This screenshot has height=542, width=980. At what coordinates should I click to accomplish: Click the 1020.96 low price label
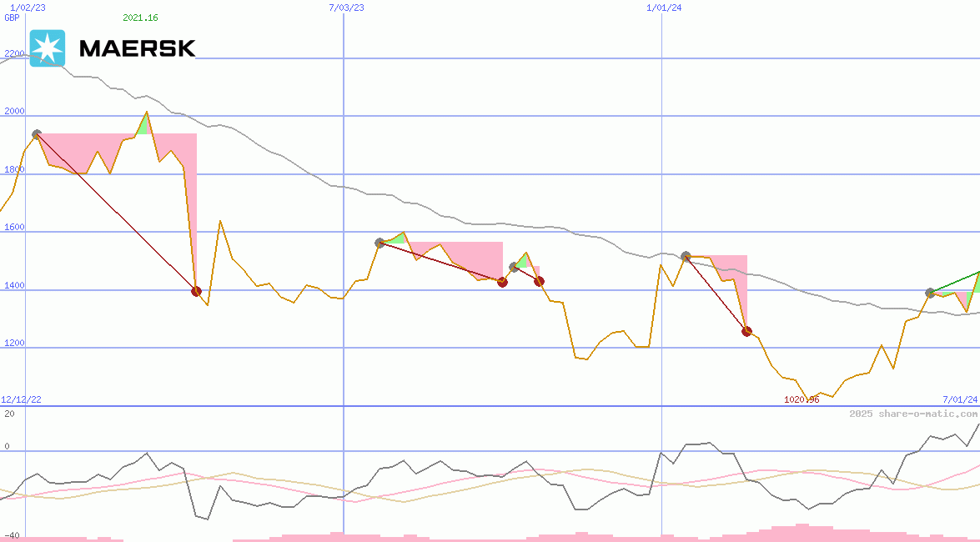click(802, 400)
